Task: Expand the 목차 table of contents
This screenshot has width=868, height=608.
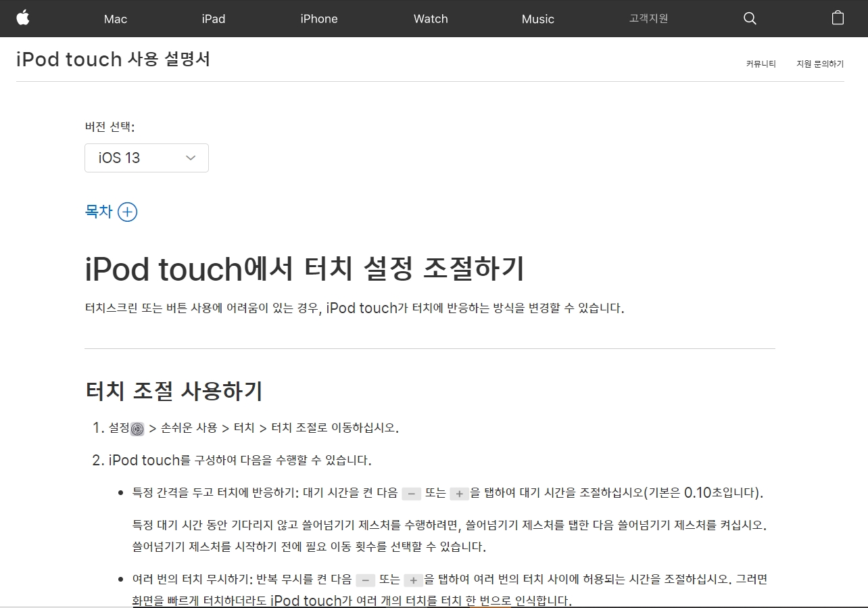Action: [x=111, y=212]
